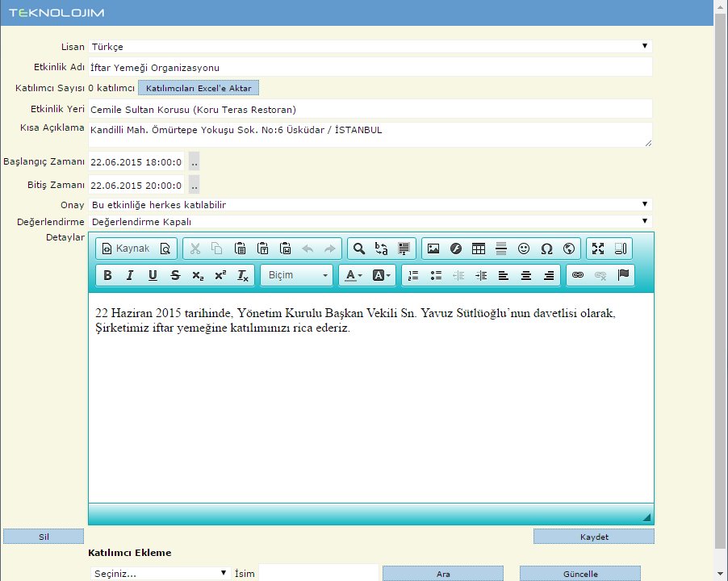The width and height of the screenshot is (728, 581).
Task: Click the Kaynak source view button
Action: pos(125,249)
